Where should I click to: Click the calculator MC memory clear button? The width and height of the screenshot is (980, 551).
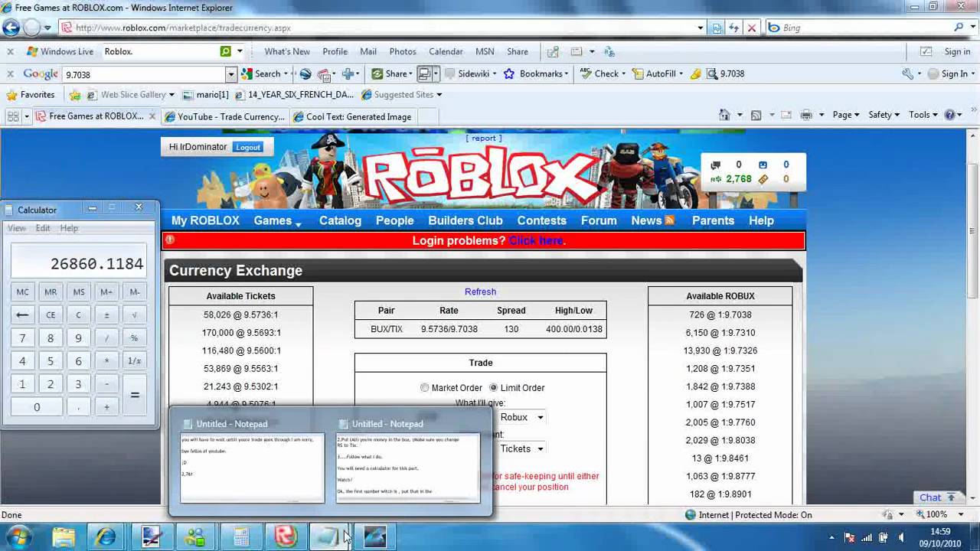tap(22, 292)
